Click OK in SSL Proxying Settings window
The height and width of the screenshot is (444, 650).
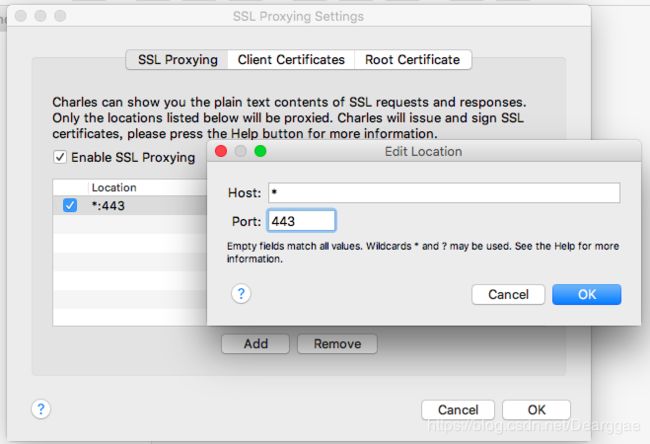click(536, 410)
